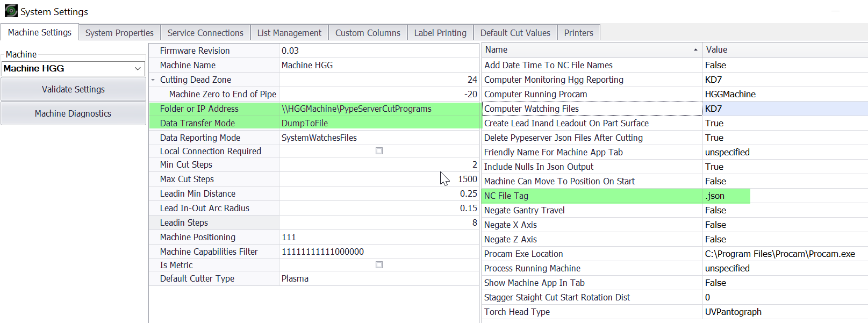This screenshot has width=868, height=323.
Task: Sort by the Name column header arrow
Action: point(695,50)
